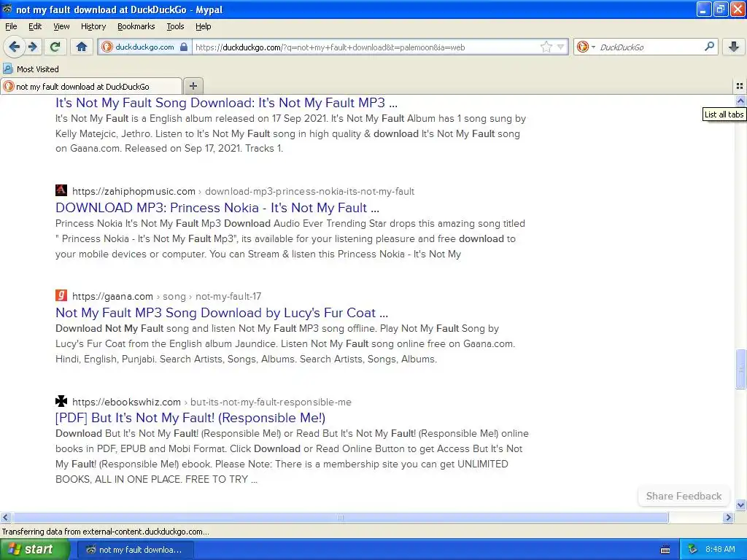Click the zahiphopmusic.com URL text
Screen dimensions: 747x560
(x=134, y=192)
